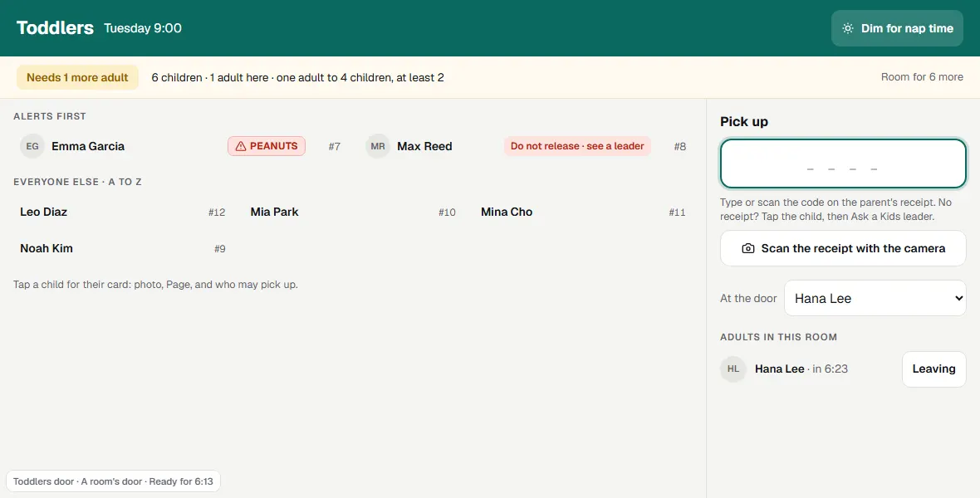Click the ratio summary text in banner

[x=297, y=77]
